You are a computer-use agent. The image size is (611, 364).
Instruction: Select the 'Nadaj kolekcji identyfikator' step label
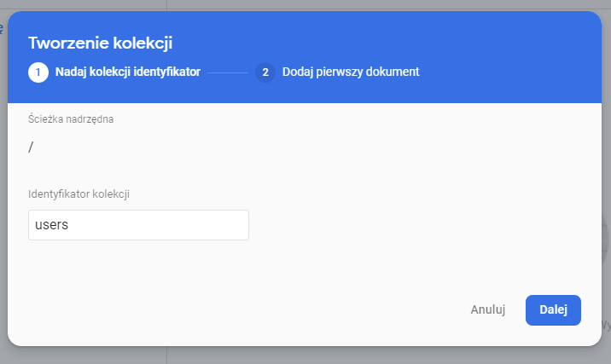[x=127, y=72]
